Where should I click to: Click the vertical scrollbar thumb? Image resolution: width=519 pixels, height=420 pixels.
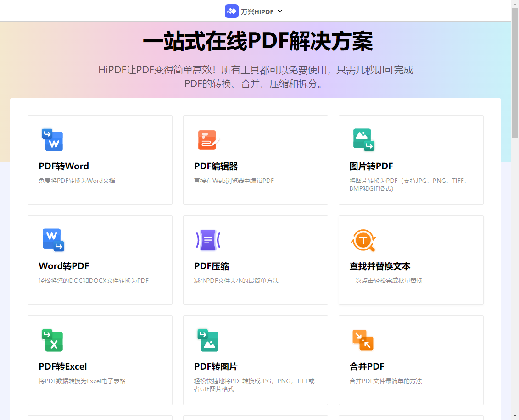click(x=515, y=73)
